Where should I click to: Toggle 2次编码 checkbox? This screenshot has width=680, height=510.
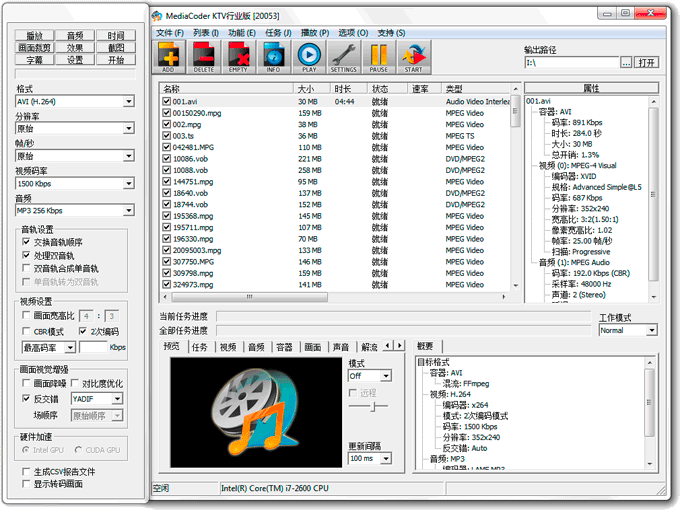(83, 331)
